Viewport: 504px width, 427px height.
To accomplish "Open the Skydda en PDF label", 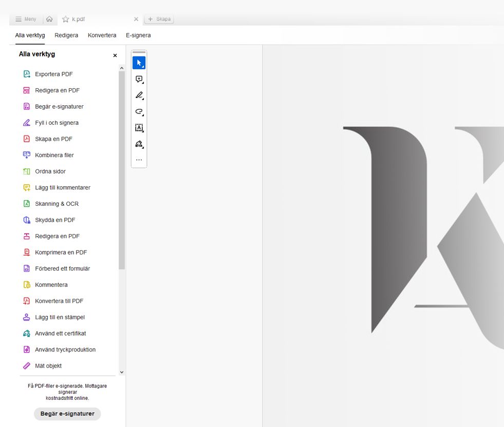I will [55, 220].
